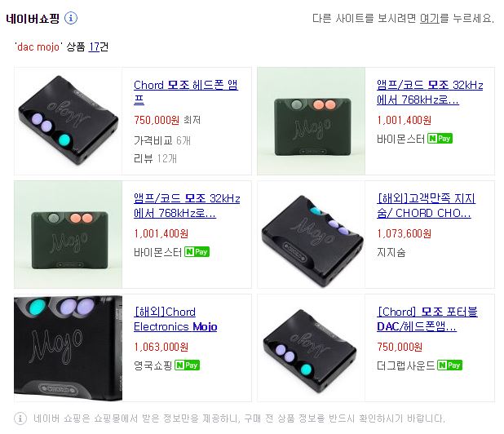Click the info icon in the bottom disclaimer
The height and width of the screenshot is (434, 504).
click(20, 418)
